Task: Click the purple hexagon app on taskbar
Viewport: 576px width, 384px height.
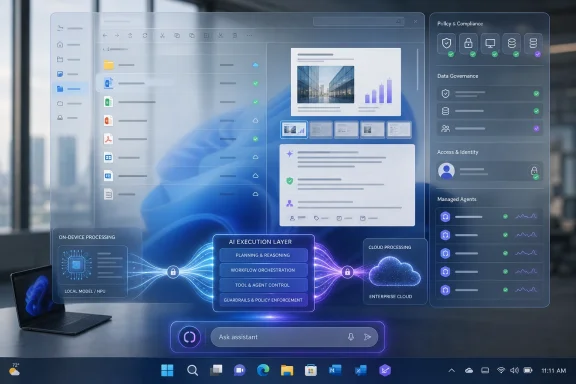Action: coord(385,370)
